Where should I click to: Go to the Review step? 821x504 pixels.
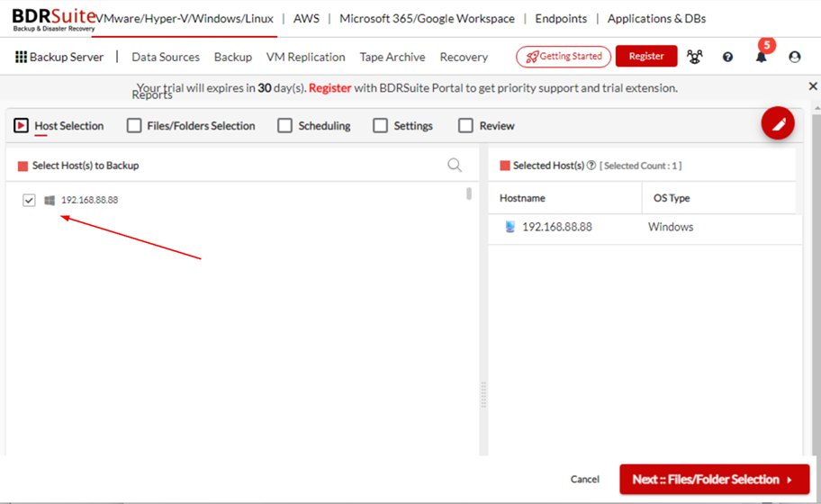(497, 126)
